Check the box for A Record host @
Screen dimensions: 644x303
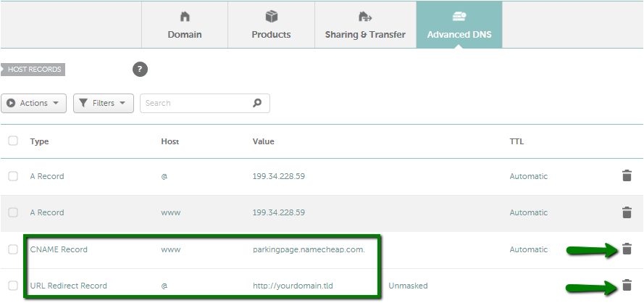13,176
